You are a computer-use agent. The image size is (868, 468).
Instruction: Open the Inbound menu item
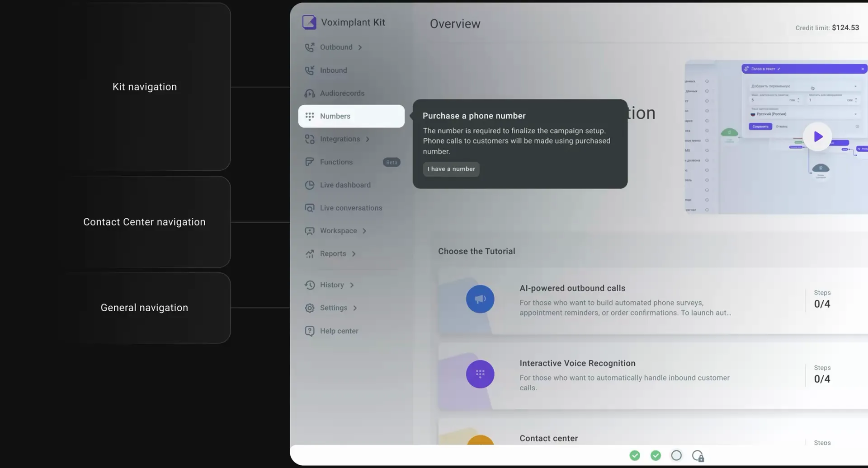tap(351, 70)
